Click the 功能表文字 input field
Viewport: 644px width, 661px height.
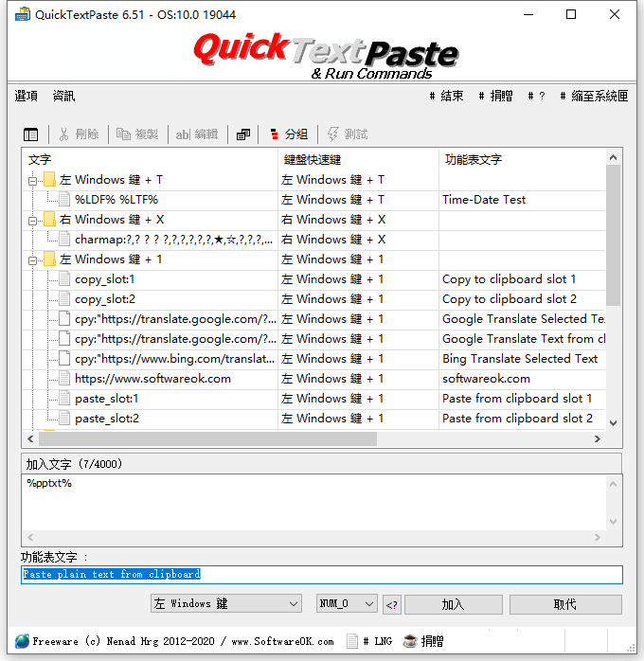pyautogui.click(x=322, y=575)
